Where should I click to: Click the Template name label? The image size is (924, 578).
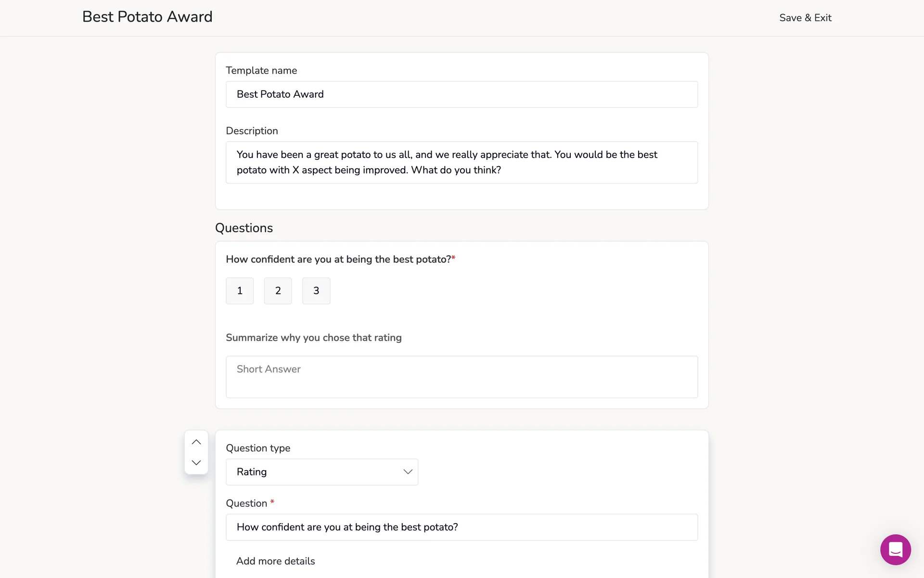click(261, 71)
